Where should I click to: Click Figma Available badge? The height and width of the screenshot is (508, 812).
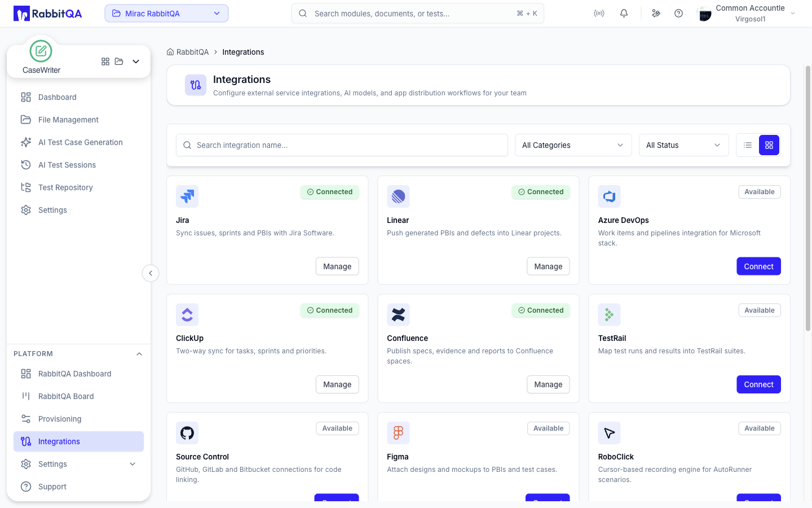(549, 428)
